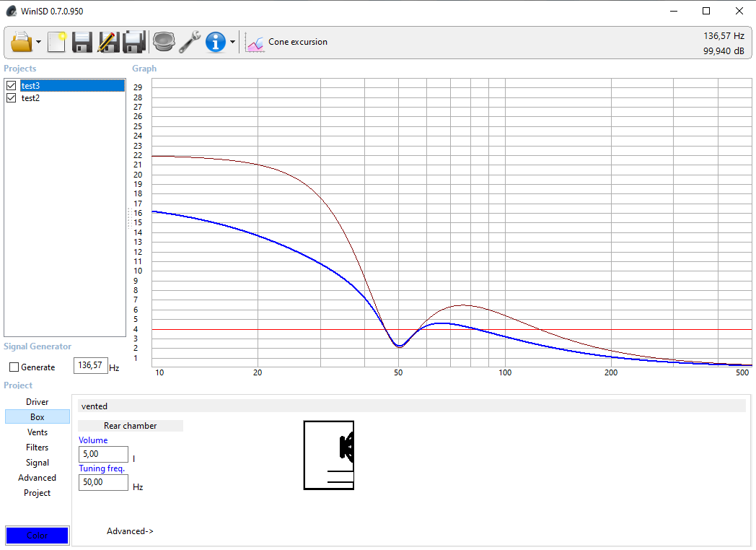Click the blue info icon

pos(216,42)
